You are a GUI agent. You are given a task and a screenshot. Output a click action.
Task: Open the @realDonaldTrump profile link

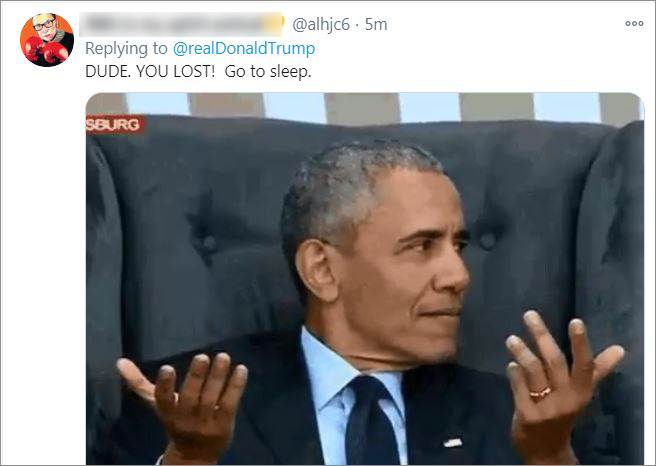[x=244, y=49]
